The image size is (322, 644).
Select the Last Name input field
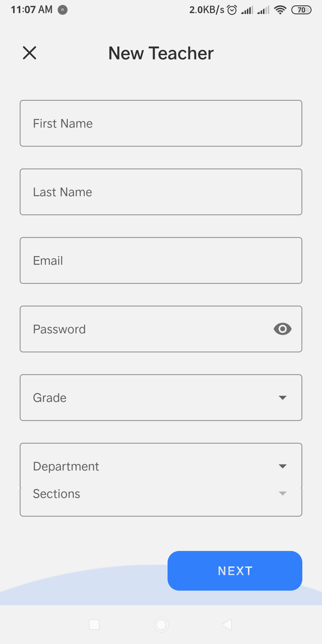161,192
